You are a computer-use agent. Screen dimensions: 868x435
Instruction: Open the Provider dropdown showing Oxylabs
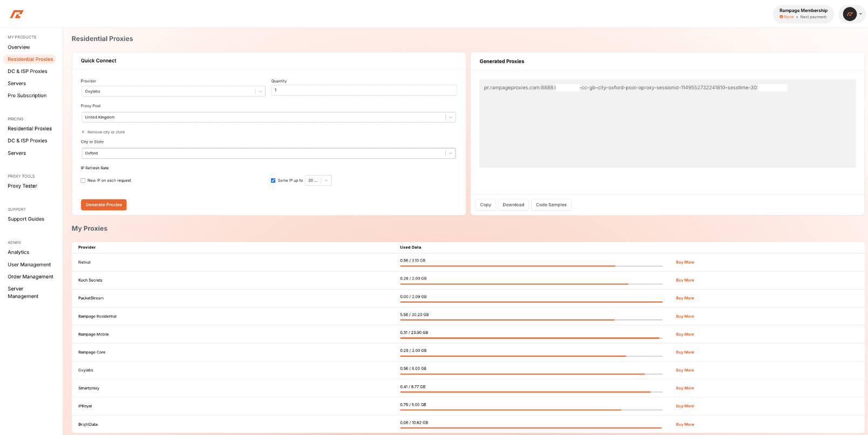(x=173, y=91)
